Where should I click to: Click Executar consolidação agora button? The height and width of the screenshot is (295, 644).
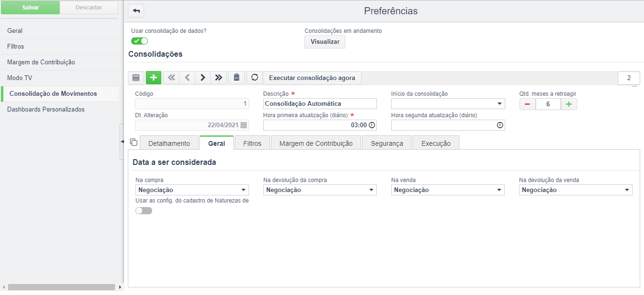pos(312,78)
